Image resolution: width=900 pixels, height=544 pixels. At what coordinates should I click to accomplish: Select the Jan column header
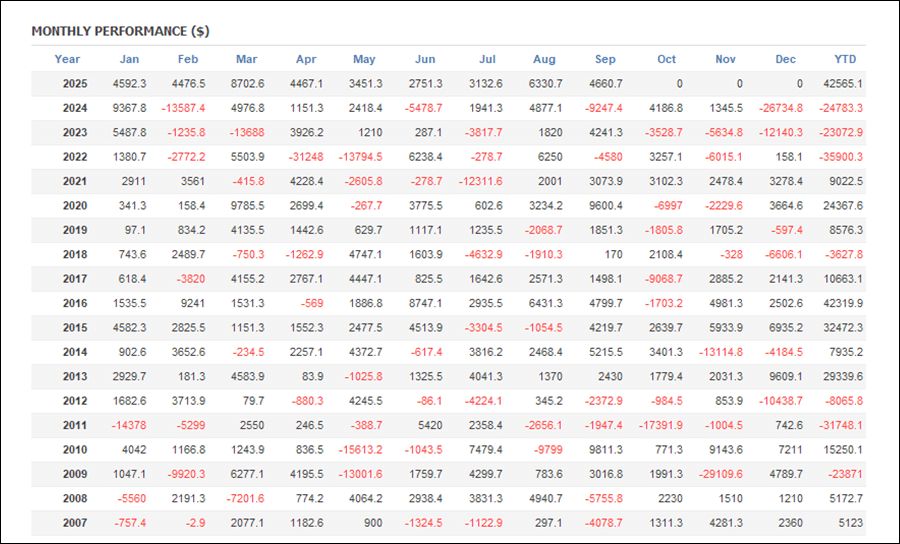point(129,59)
